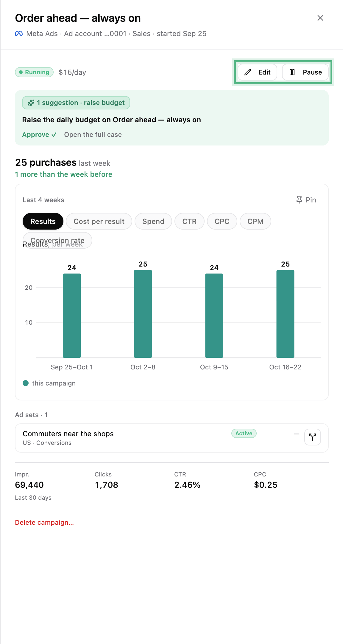Image resolution: width=343 pixels, height=644 pixels.
Task: Click the pause bars icon
Action: point(292,72)
